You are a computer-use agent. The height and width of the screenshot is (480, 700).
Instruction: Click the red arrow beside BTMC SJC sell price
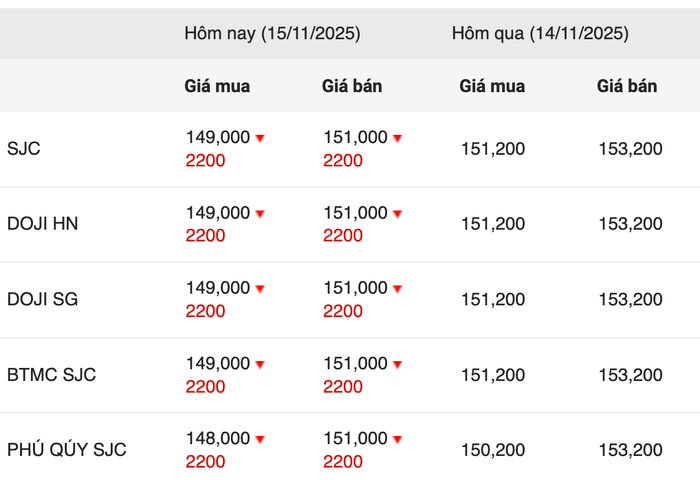tap(397, 365)
